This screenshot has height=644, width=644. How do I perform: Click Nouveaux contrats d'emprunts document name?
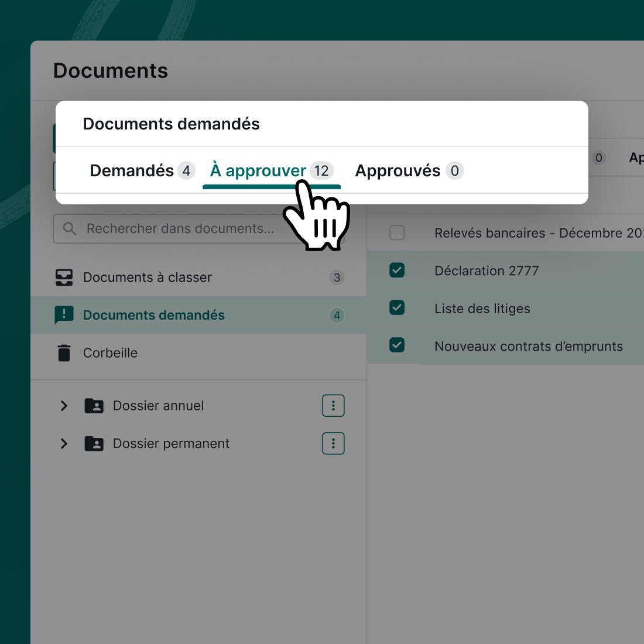(x=529, y=346)
